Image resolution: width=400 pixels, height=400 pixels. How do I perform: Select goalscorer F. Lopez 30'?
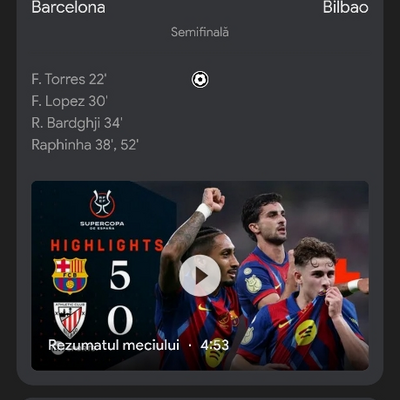[69, 101]
